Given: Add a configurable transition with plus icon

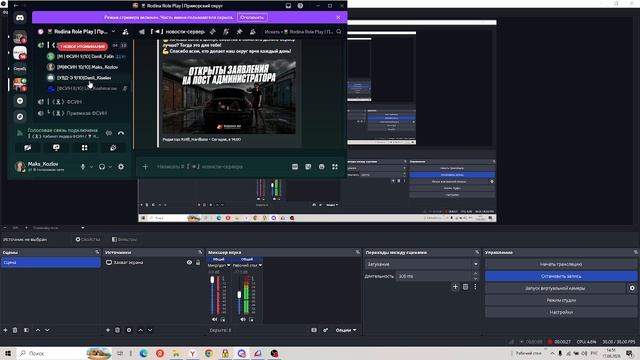Looking at the screenshot, I should tap(456, 287).
